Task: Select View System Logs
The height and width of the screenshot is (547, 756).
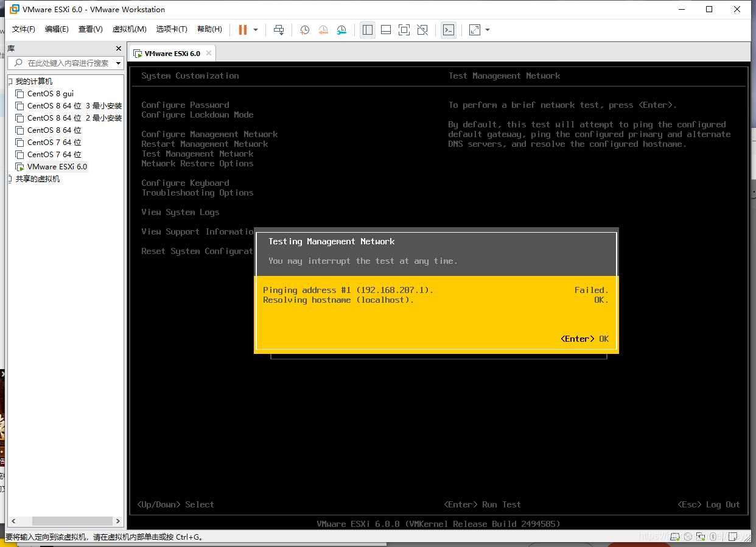Action: [x=180, y=212]
